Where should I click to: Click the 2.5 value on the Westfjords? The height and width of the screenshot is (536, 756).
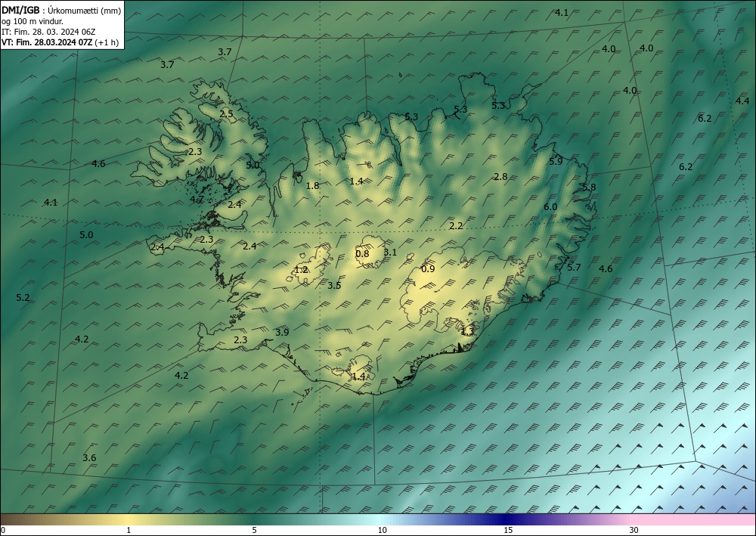[226, 114]
